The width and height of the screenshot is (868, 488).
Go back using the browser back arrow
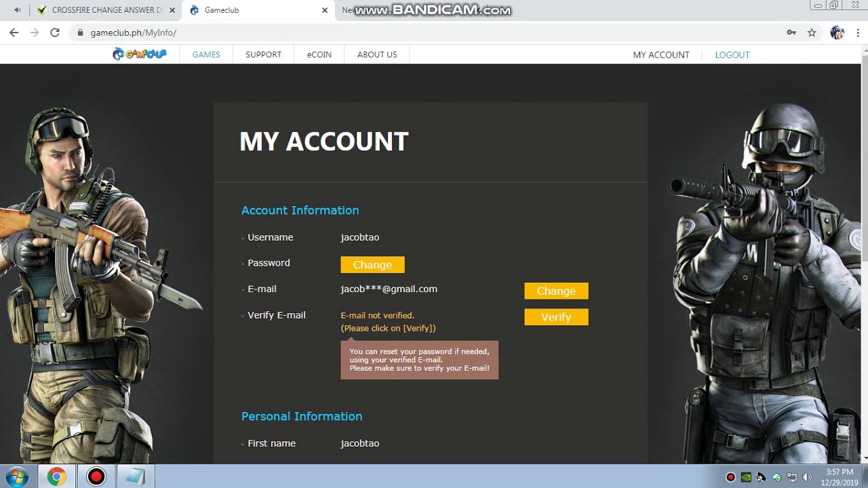point(14,33)
